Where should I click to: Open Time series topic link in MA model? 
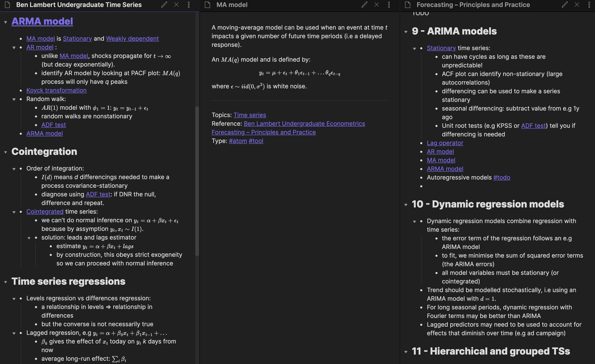(250, 115)
